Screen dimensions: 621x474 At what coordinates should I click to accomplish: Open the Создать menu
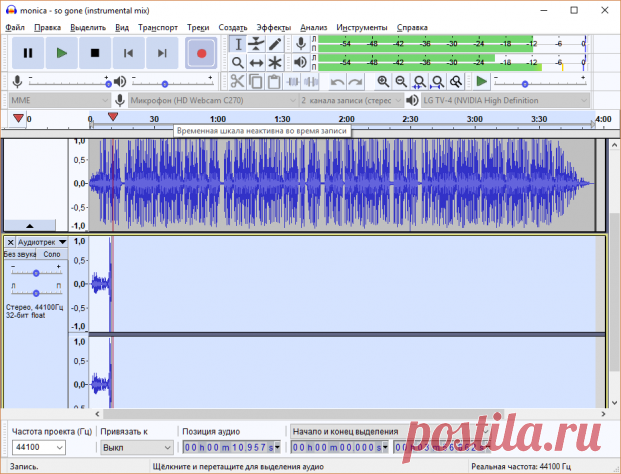pos(233,27)
